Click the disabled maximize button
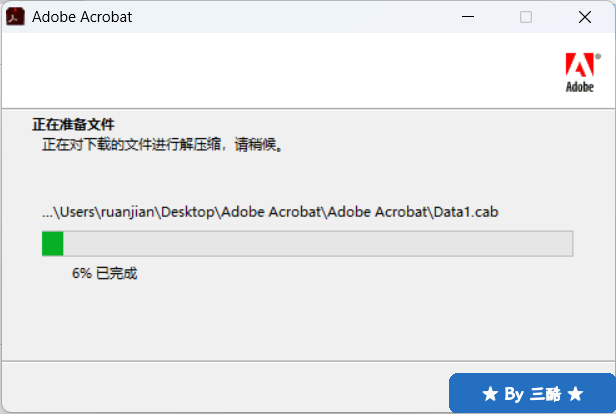The width and height of the screenshot is (616, 414). [526, 17]
